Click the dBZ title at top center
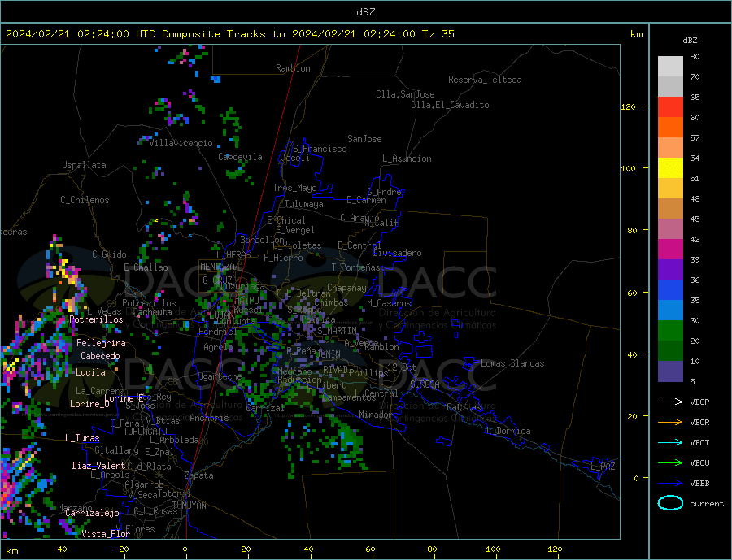This screenshot has height=560, width=732. 365,12
